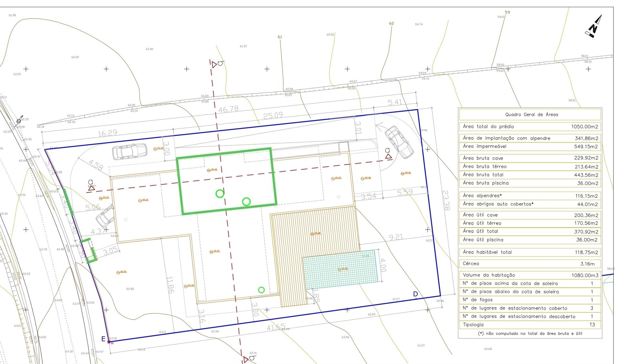Viewport: 619px width, 364px height.
Task: Click the 'Tipologia' row showing T3
Action: (530, 325)
